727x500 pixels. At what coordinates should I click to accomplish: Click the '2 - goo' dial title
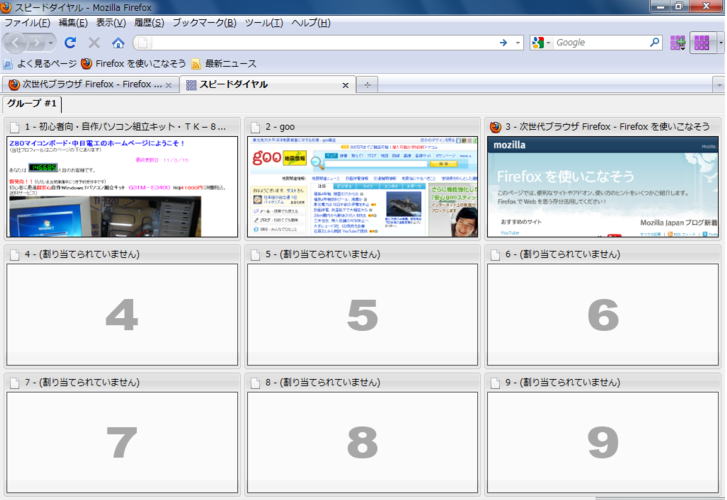click(280, 127)
